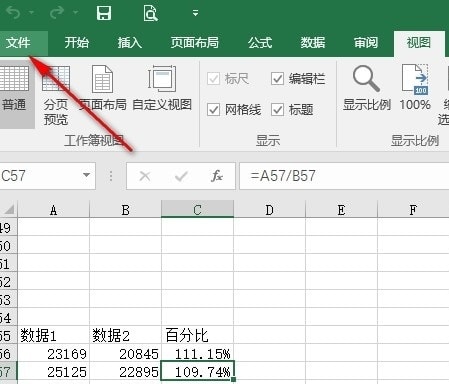Click the Undo arrow icon

[x=14, y=13]
